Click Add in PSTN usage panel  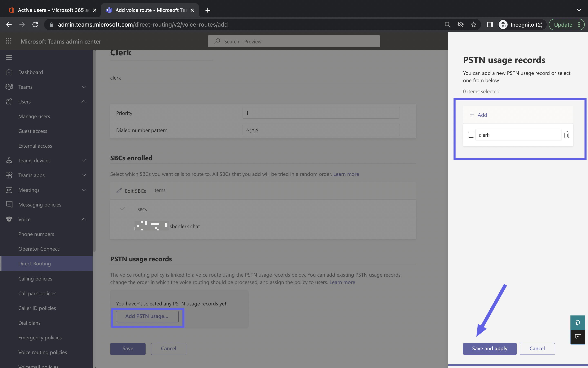coord(478,115)
